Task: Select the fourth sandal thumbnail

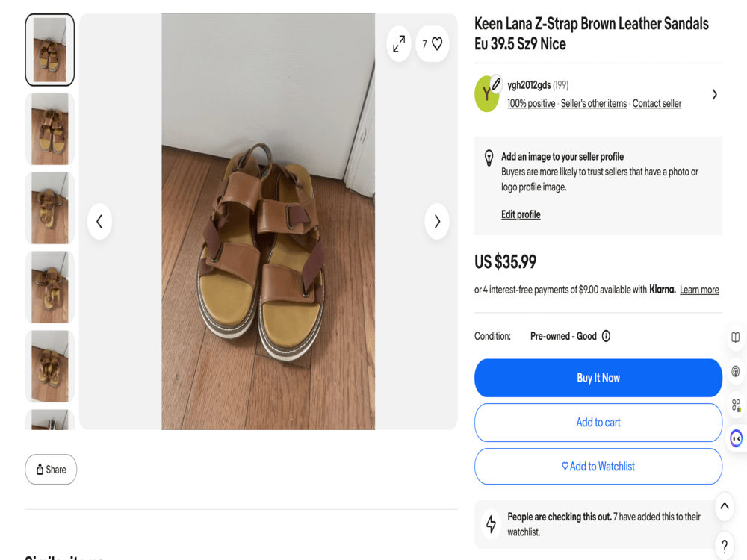Action: point(50,287)
